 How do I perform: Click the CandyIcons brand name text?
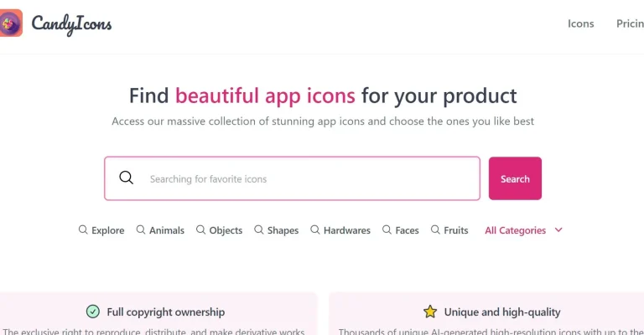[71, 24]
